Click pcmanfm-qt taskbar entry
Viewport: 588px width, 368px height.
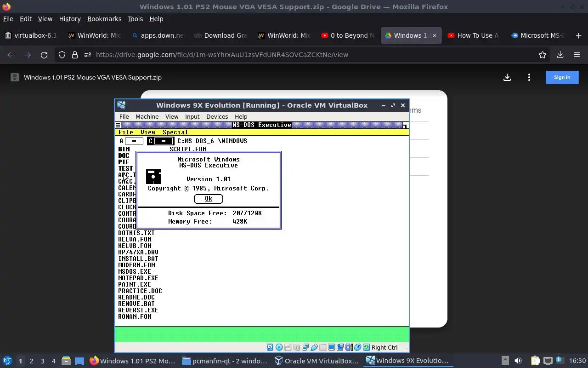pos(225,361)
